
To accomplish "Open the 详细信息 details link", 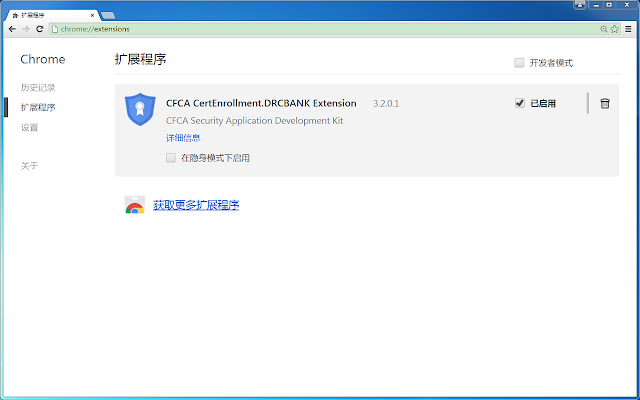I will click(183, 138).
